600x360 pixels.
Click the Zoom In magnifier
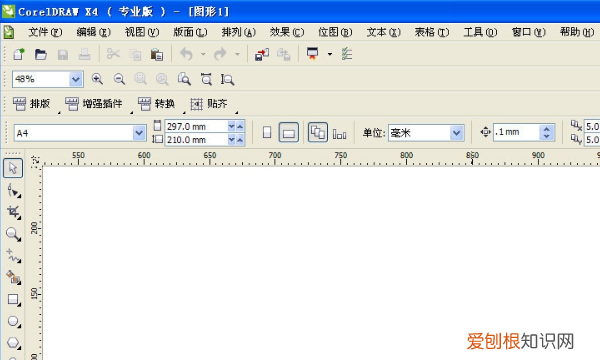(x=97, y=79)
